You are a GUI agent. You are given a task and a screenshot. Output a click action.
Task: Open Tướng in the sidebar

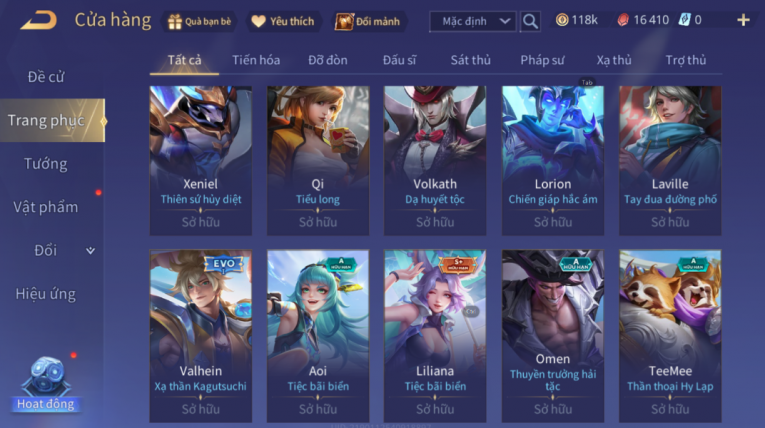(46, 164)
